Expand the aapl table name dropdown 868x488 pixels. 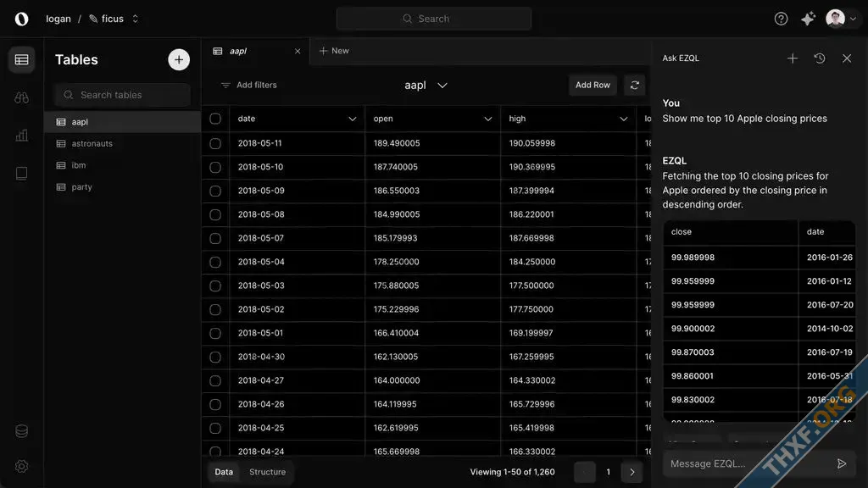click(442, 86)
